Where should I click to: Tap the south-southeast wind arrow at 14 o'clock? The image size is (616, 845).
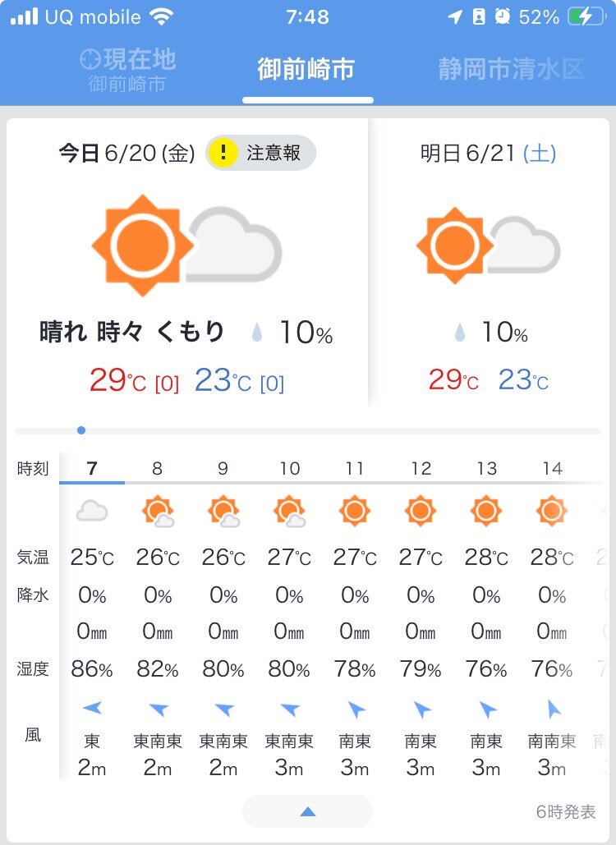554,710
